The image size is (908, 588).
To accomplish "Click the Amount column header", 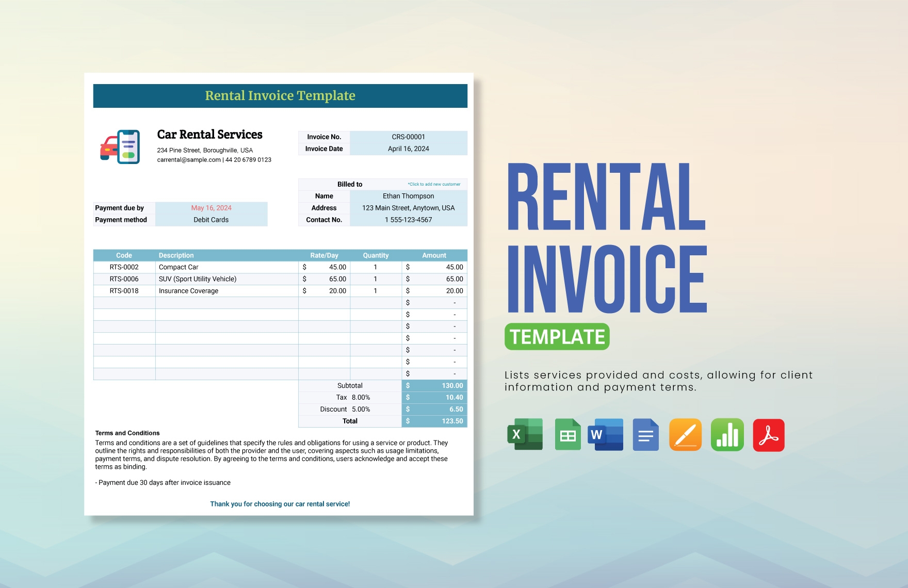I will [x=434, y=255].
